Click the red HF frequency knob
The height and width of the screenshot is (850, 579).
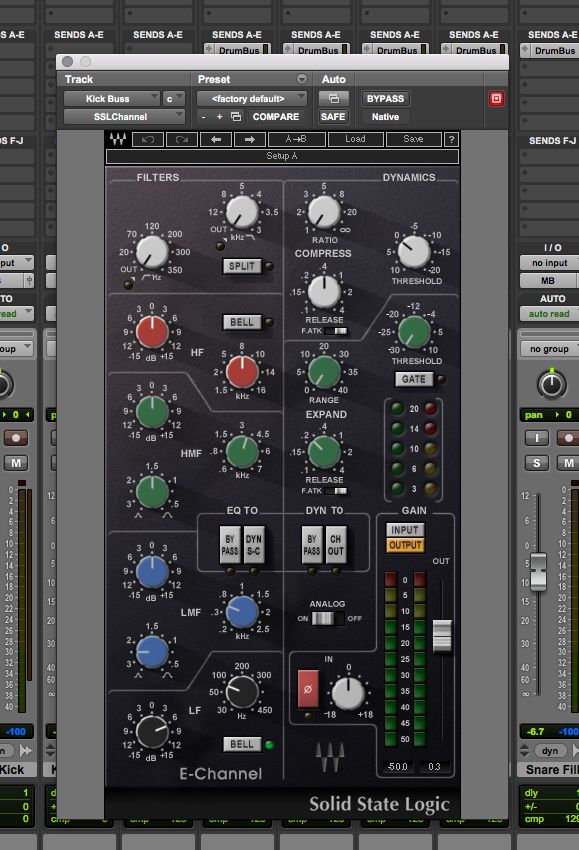coord(242,372)
